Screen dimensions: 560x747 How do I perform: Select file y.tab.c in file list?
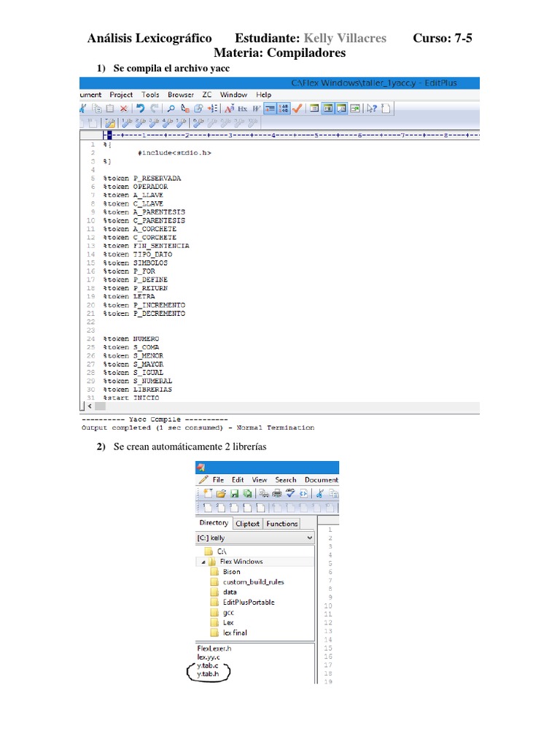(208, 665)
